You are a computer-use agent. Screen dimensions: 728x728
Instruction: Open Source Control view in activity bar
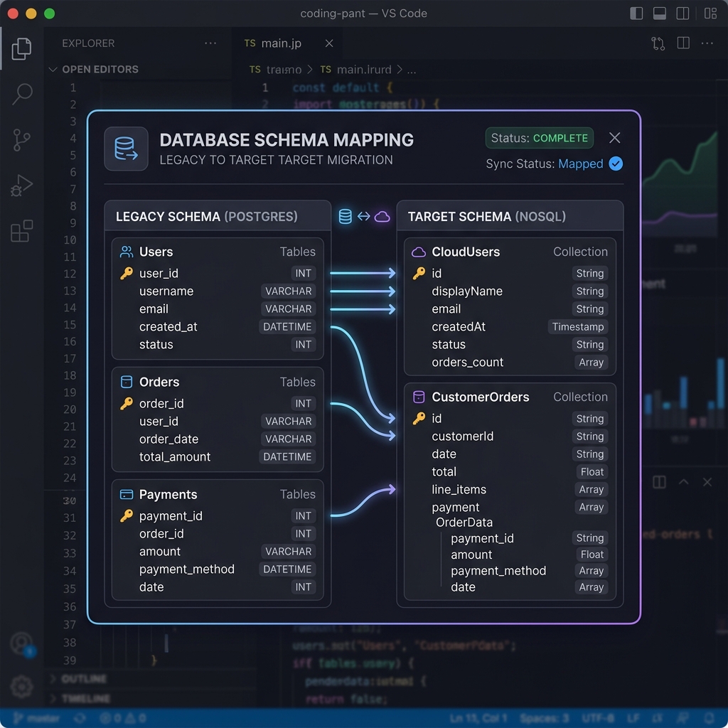(21, 140)
